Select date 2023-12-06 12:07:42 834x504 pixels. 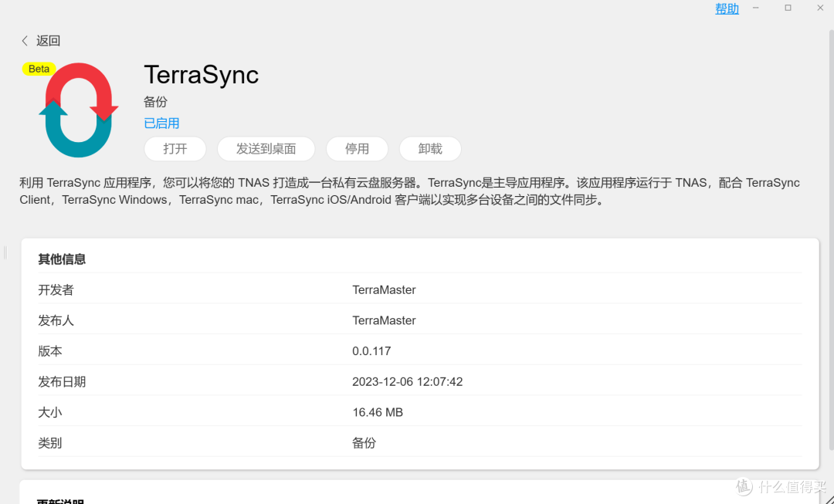click(x=408, y=382)
